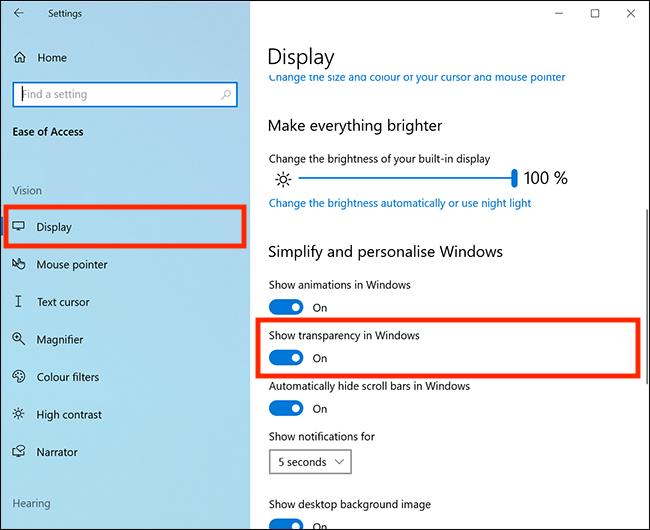Click the Make everything brighter heading

click(355, 126)
